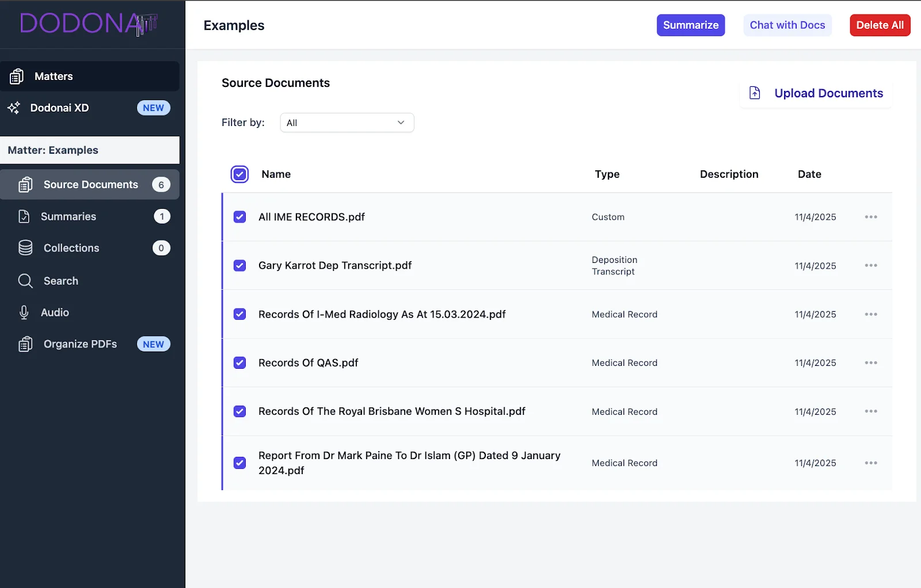The width and height of the screenshot is (921, 588).
Task: Go to the Source Documents sidebar item
Action: click(90, 185)
